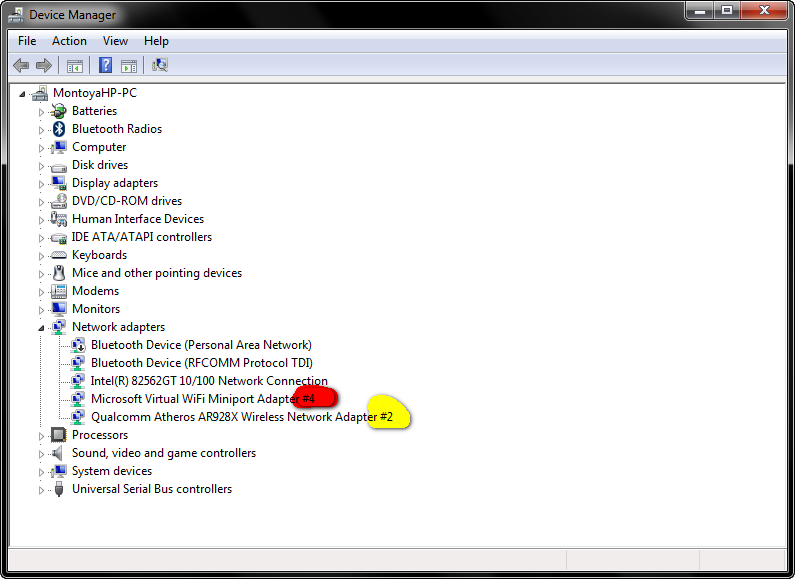Select Microsoft Virtual WiFi Miniport Adapter #4
The image size is (795, 579).
203,399
